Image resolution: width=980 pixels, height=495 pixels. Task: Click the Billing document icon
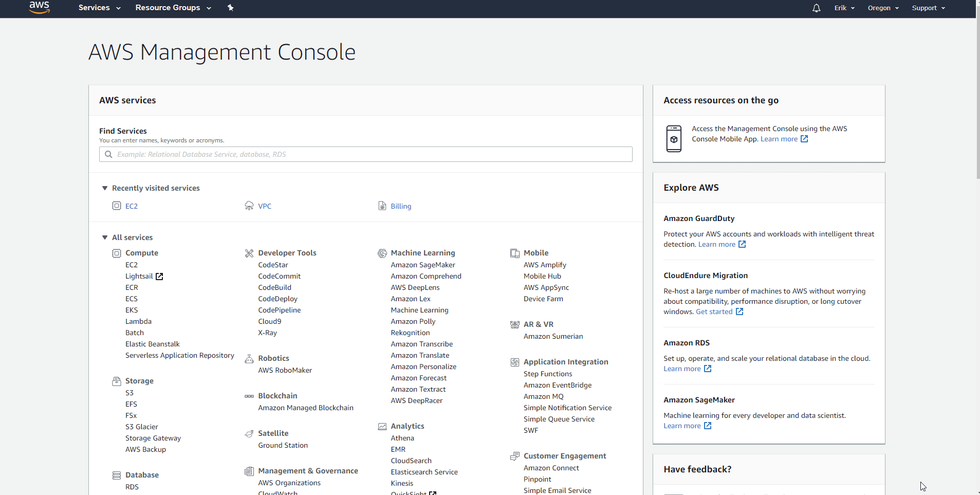tap(382, 206)
